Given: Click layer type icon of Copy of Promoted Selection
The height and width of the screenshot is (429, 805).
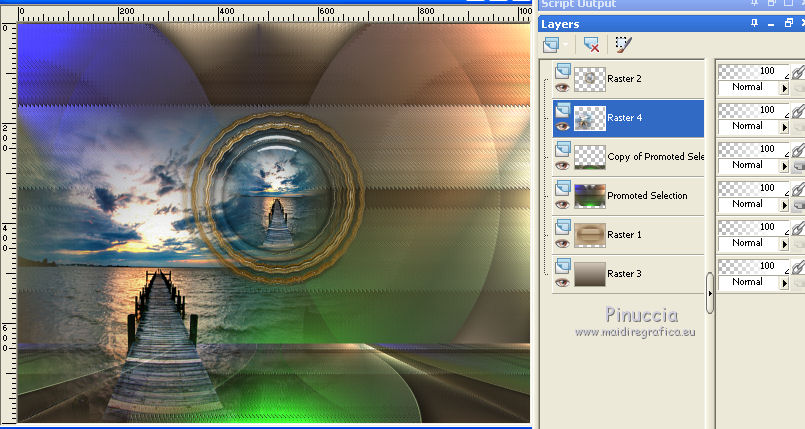Looking at the screenshot, I should [x=563, y=148].
